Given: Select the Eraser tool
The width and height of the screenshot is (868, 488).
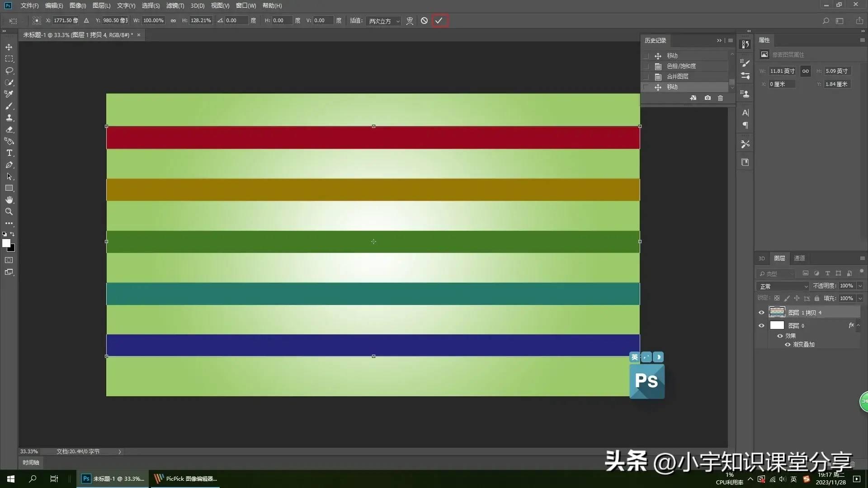Looking at the screenshot, I should (x=9, y=129).
